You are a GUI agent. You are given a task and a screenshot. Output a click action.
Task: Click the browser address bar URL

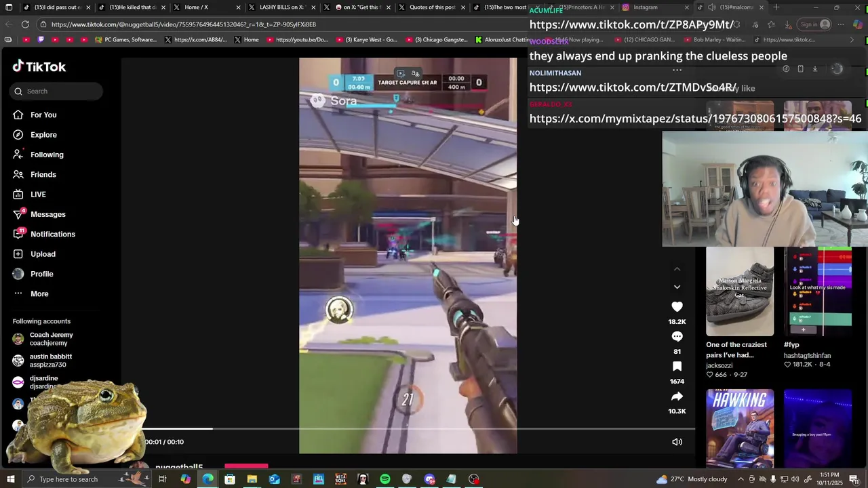pyautogui.click(x=183, y=24)
